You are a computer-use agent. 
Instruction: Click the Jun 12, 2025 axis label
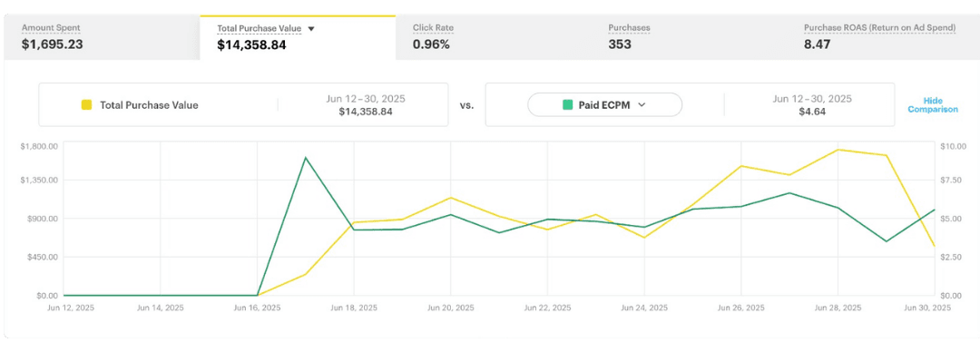(x=71, y=308)
